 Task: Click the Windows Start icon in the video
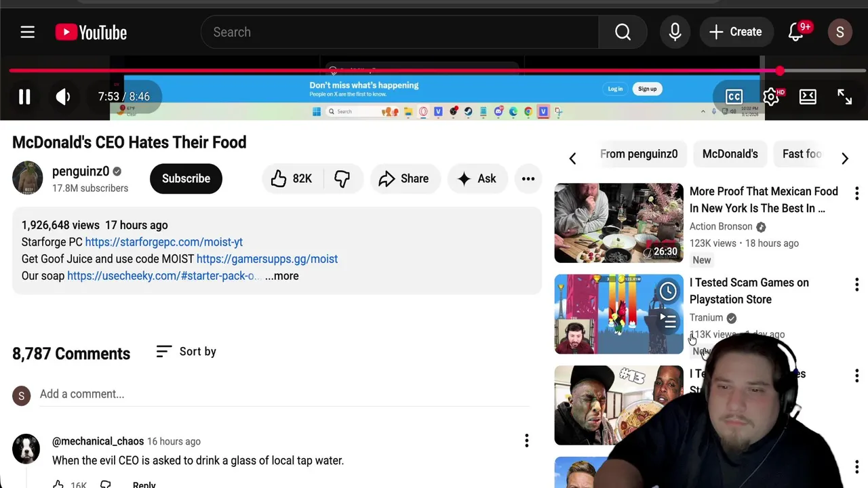click(x=316, y=112)
